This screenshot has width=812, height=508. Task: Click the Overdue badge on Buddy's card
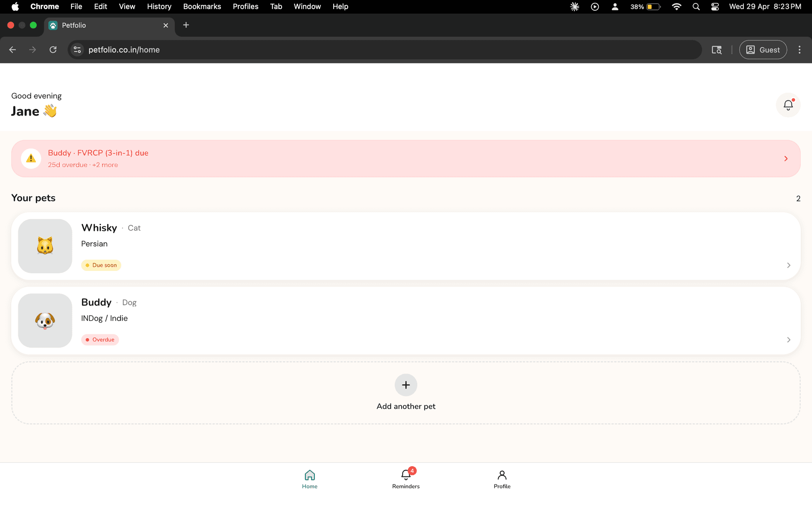[x=100, y=340]
